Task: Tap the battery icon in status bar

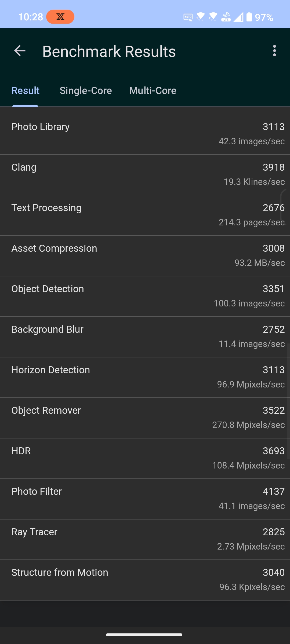Action: (x=249, y=17)
